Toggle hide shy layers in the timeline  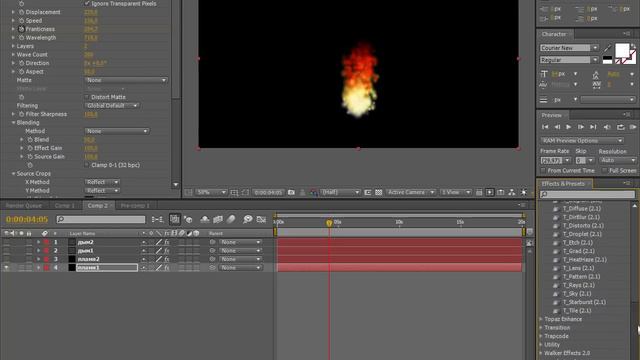tap(205, 220)
